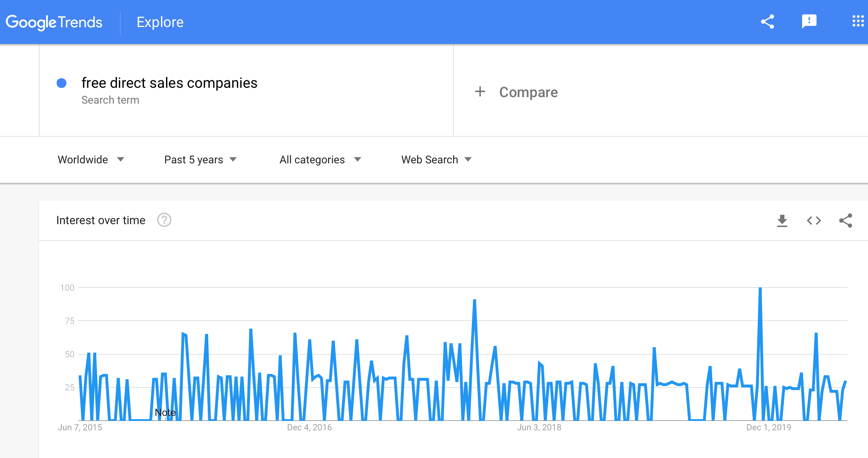The image size is (868, 458).
Task: Click the highest peak near Dec 2019
Action: [760, 288]
